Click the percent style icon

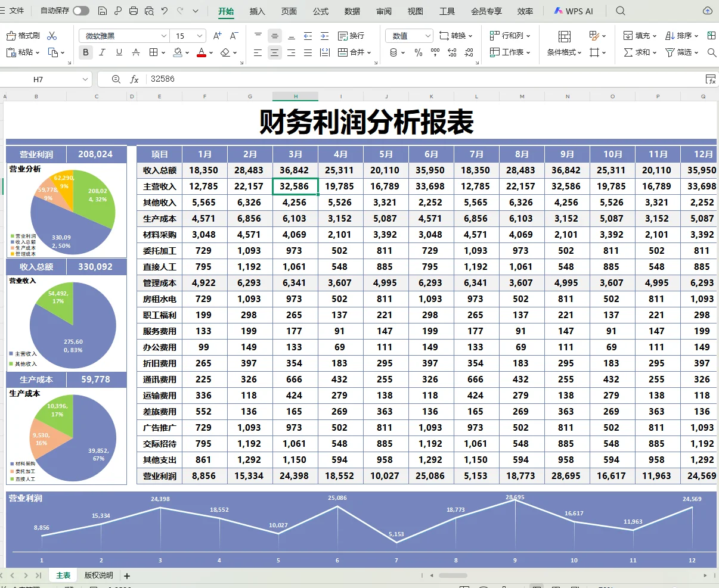click(419, 52)
